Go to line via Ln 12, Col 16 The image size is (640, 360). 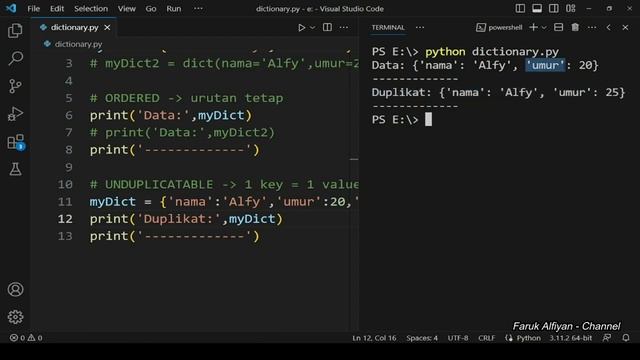click(x=374, y=338)
